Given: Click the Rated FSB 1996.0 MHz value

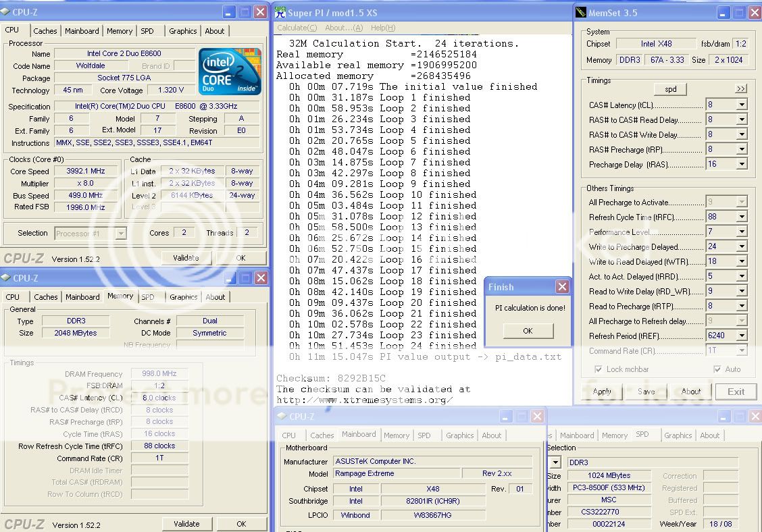Looking at the screenshot, I should tap(86, 207).
